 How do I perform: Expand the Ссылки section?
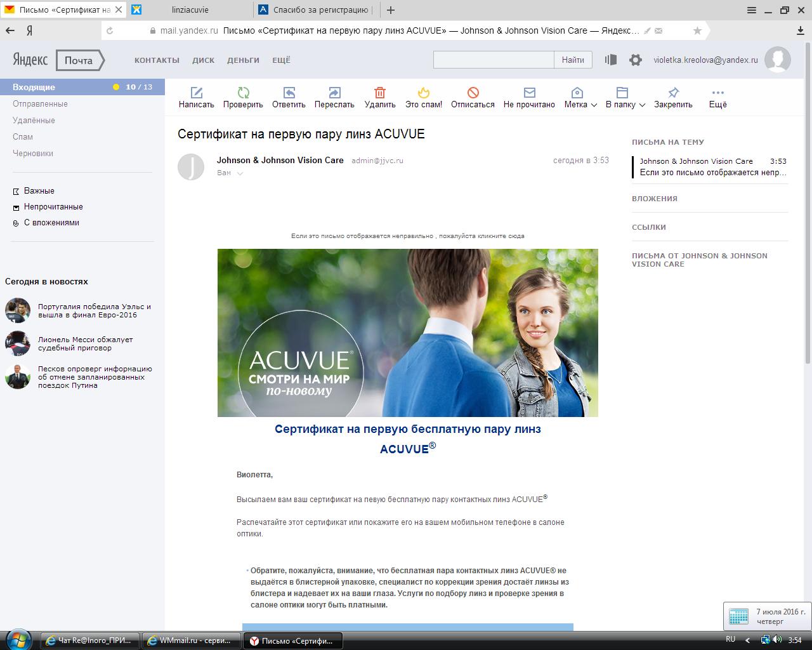(x=649, y=227)
